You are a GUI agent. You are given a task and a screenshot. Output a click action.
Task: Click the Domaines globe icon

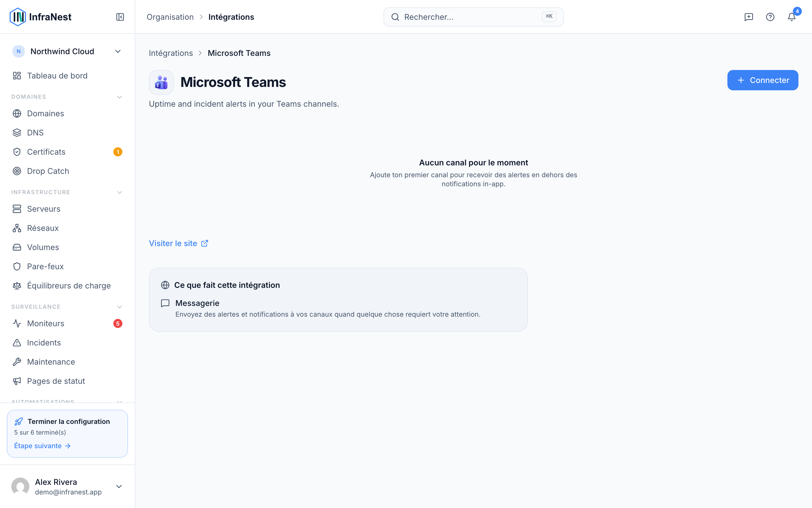click(x=17, y=113)
